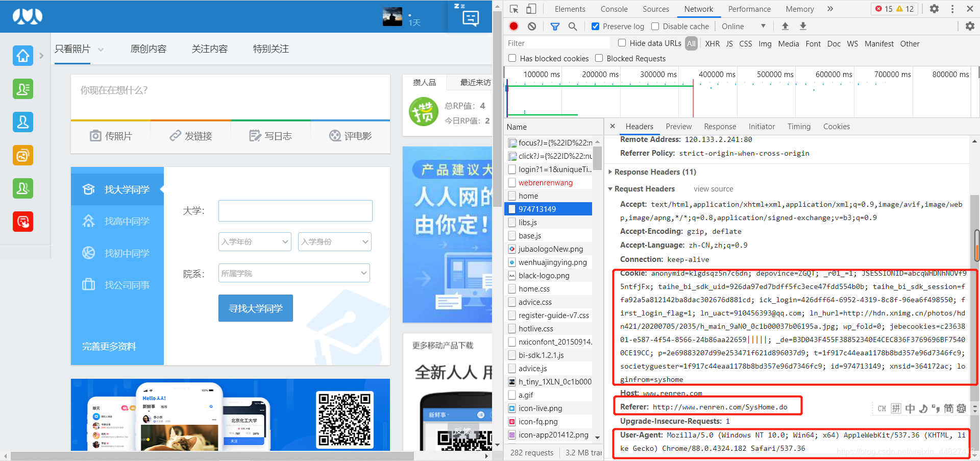Click the write diary pencil icon
The height and width of the screenshot is (461, 980).
pos(255,136)
